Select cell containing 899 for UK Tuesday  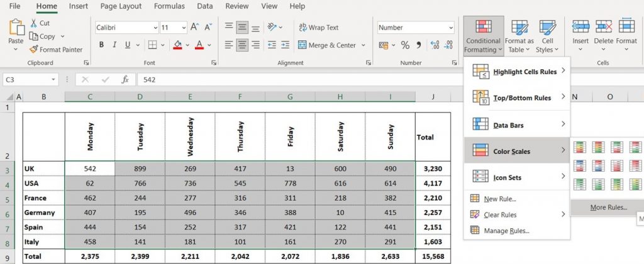click(140, 168)
